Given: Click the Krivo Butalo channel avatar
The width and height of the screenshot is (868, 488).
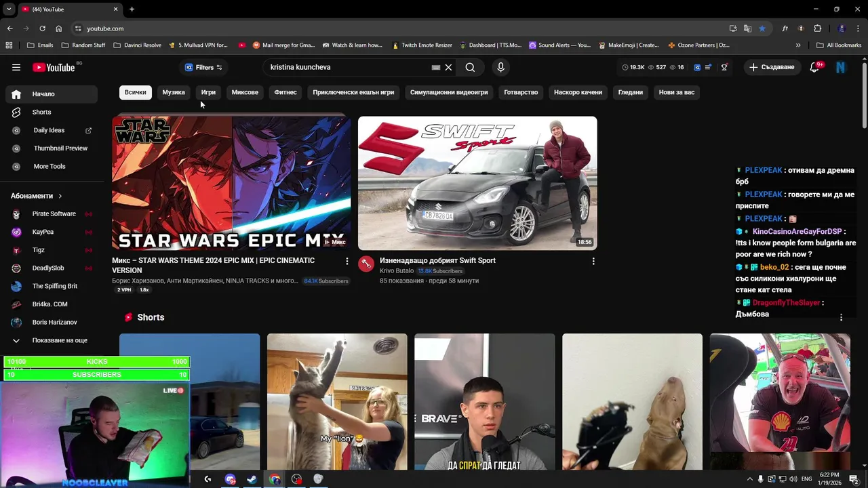Looking at the screenshot, I should coord(366,264).
